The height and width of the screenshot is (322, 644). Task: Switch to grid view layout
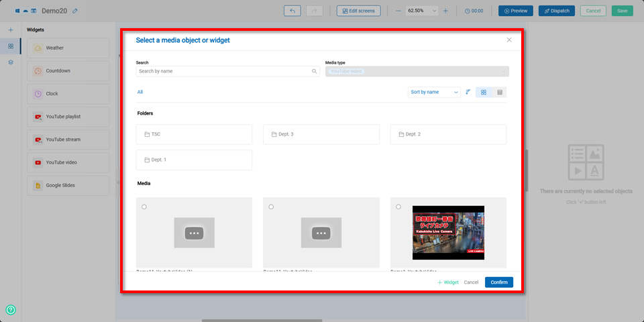click(x=484, y=92)
